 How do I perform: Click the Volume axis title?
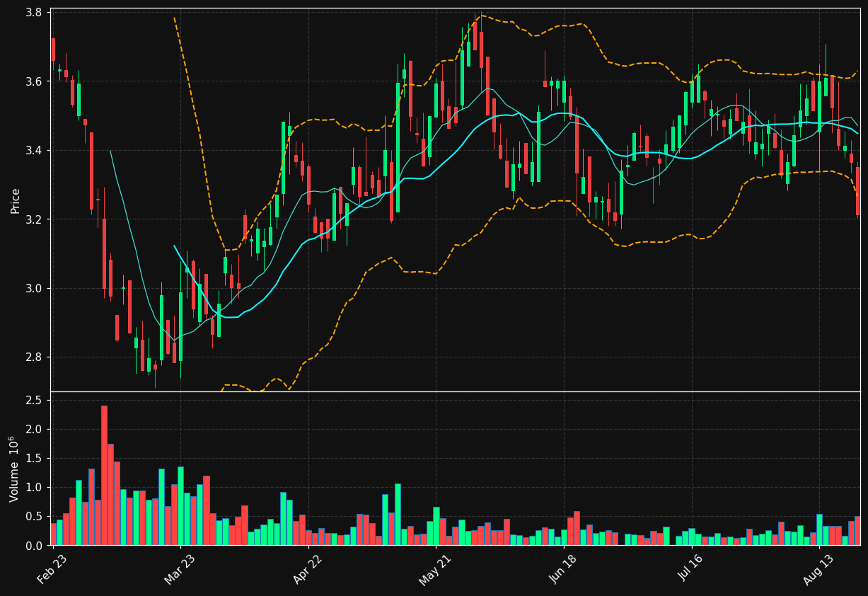[14, 469]
